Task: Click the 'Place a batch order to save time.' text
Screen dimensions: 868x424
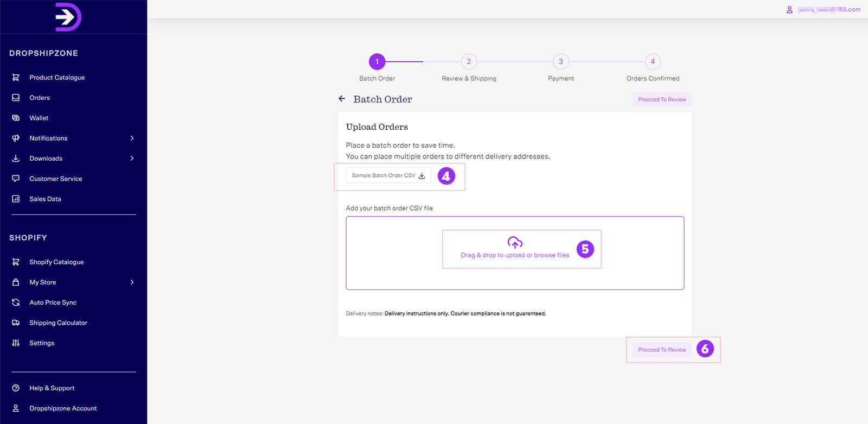Action: click(400, 145)
